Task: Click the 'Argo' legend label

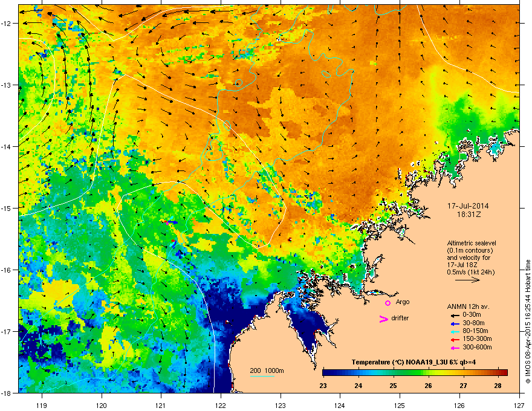Action: tap(403, 302)
